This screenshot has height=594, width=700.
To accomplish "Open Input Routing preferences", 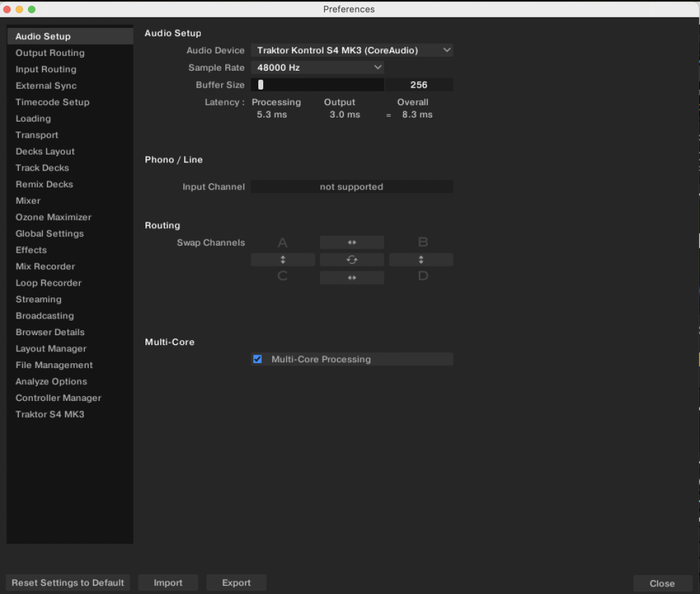I will click(70, 69).
